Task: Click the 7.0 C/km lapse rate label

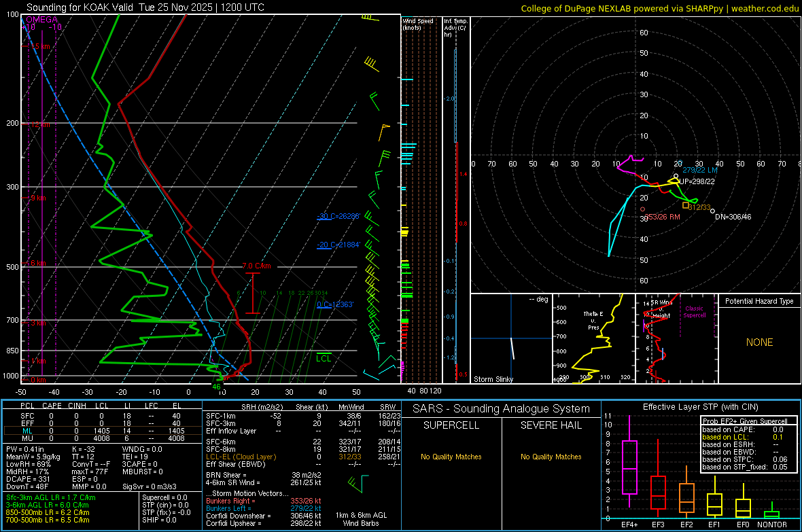Action: tap(256, 266)
